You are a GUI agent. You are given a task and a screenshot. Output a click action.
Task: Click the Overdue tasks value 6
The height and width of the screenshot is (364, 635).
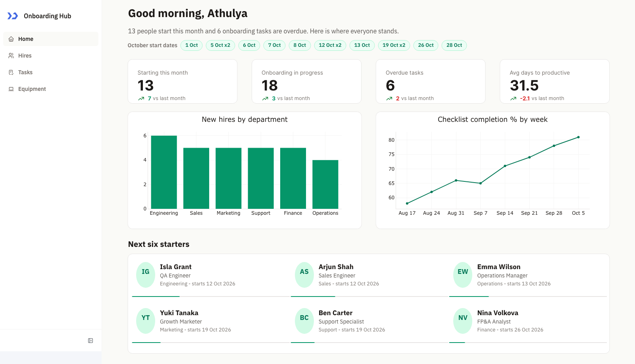pyautogui.click(x=390, y=85)
